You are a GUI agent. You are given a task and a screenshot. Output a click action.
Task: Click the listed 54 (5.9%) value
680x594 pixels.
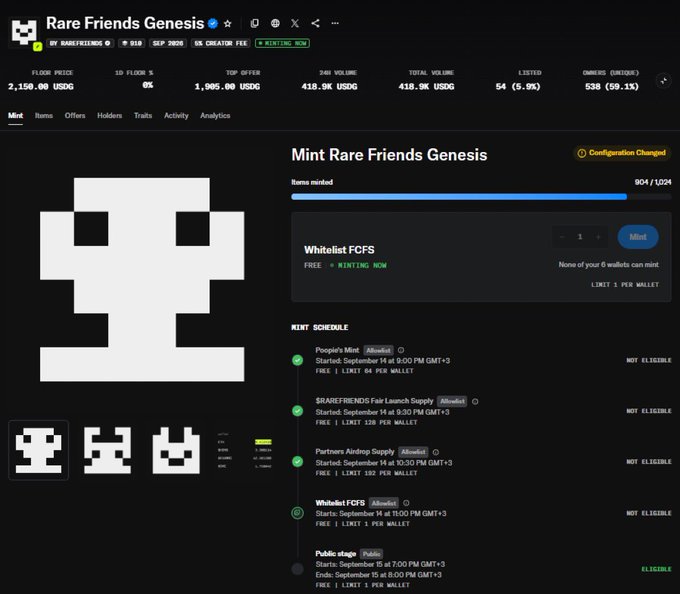click(518, 87)
